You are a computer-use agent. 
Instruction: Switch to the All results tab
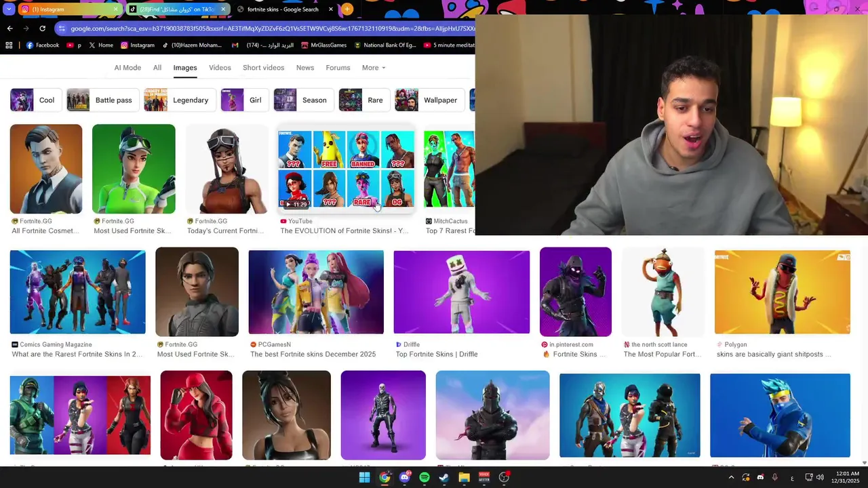(157, 68)
